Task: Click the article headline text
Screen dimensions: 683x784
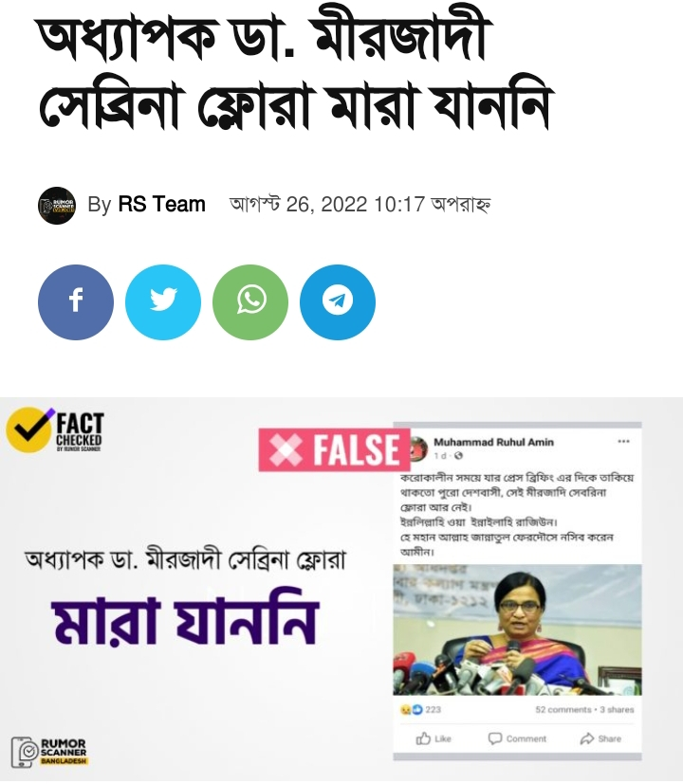Action: [x=295, y=72]
